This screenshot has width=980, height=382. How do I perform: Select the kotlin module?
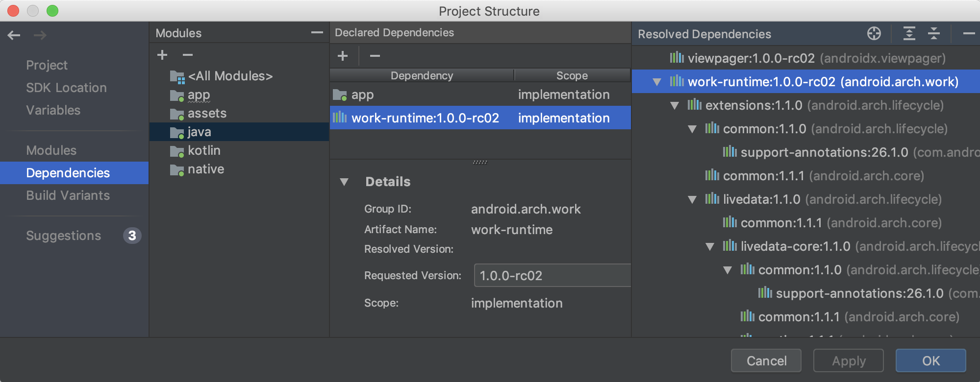pos(204,150)
